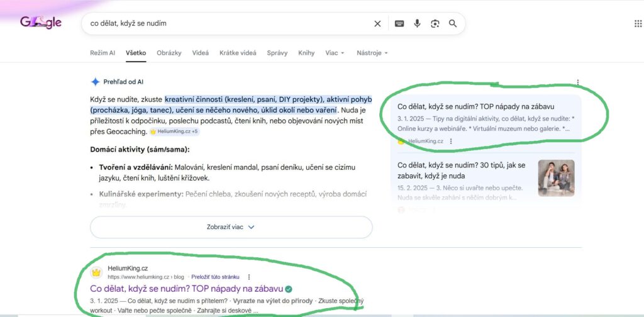Click the https://www.heliumking.cz › blog URL
644x317 pixels.
(146, 277)
